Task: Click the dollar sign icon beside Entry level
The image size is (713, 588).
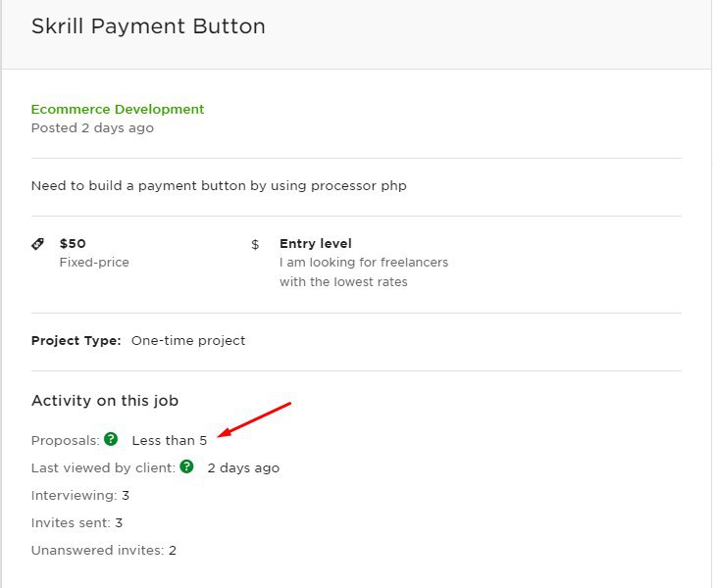Action: click(255, 245)
